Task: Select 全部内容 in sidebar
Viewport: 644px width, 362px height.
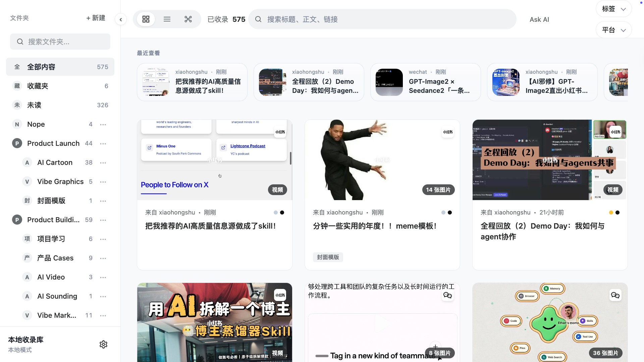Action: (60, 67)
